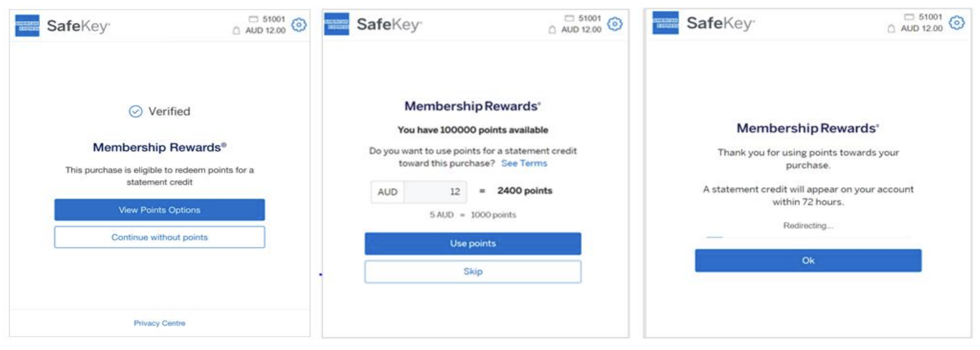Skip the points redemption

(x=473, y=272)
